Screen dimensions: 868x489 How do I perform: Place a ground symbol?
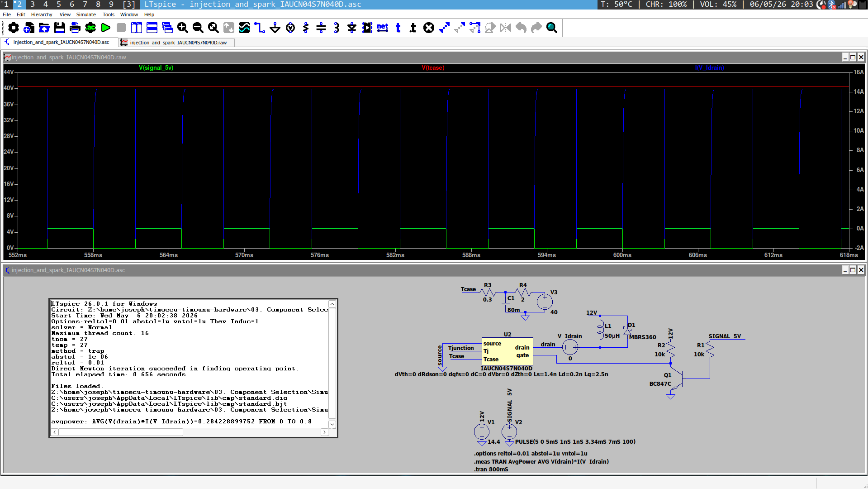pyautogui.click(x=275, y=28)
